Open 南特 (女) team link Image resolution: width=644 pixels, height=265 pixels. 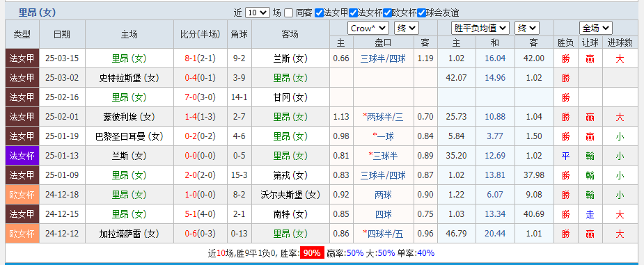290,214
